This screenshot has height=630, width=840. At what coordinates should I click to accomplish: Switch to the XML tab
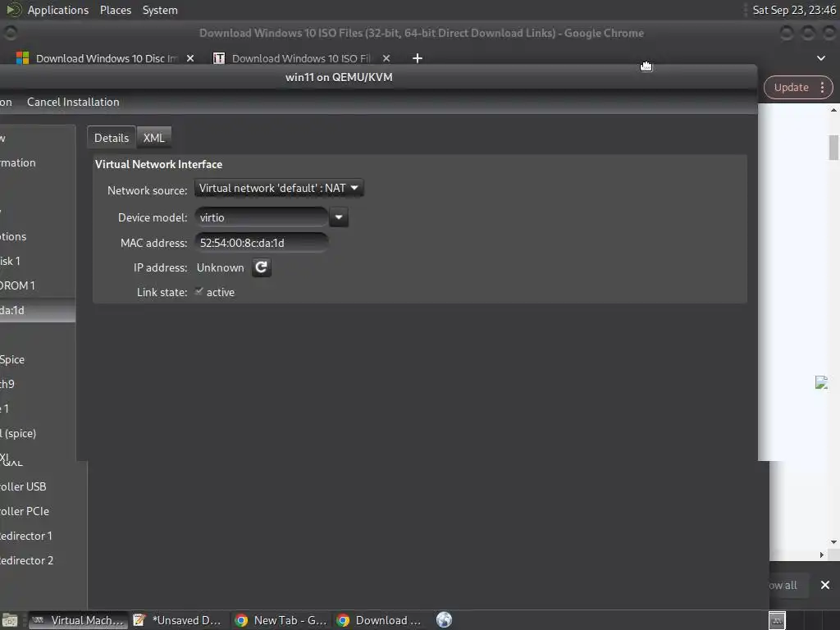[153, 138]
